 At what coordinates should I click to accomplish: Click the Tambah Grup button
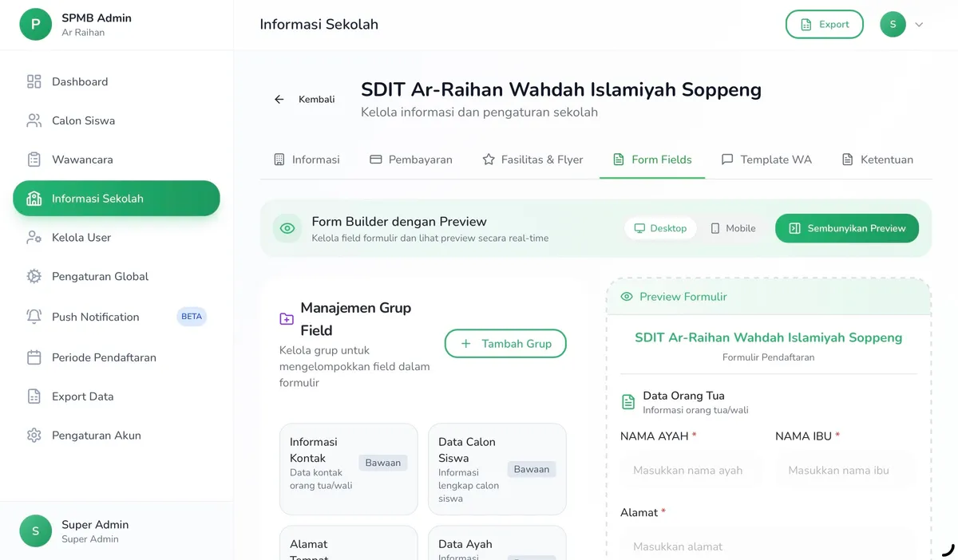click(x=505, y=343)
